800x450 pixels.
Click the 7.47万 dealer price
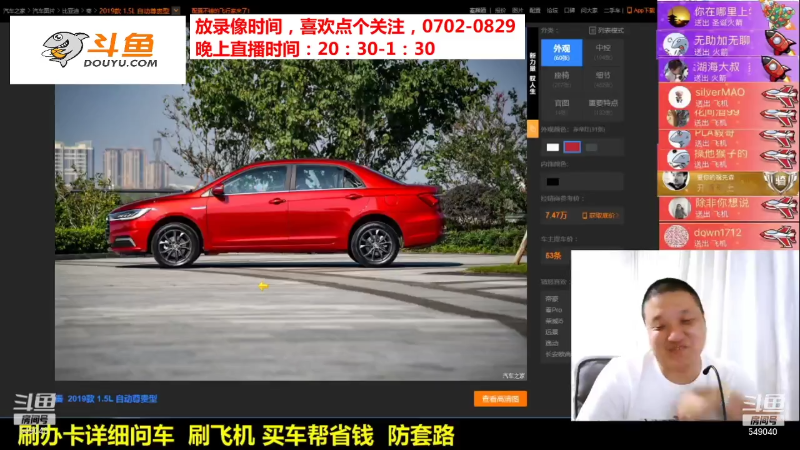pyautogui.click(x=556, y=215)
